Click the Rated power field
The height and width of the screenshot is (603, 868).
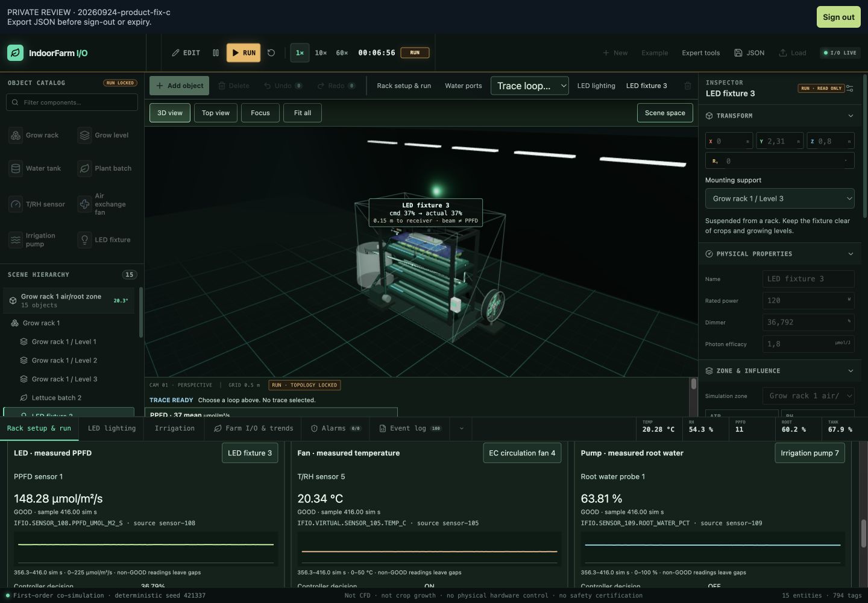pyautogui.click(x=808, y=300)
